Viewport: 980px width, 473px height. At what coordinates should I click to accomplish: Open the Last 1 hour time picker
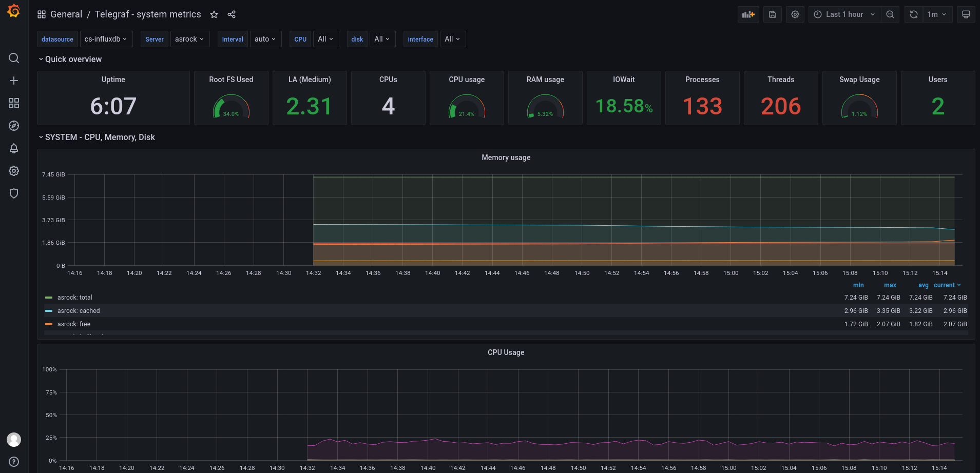point(844,14)
